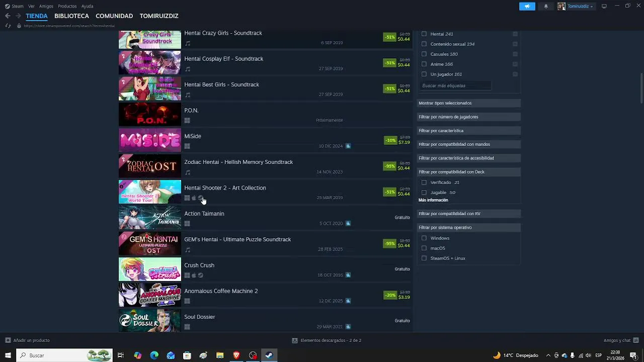644x362 pixels.
Task: Click the plus icon beside Añadir un producto
Action: coord(8,340)
